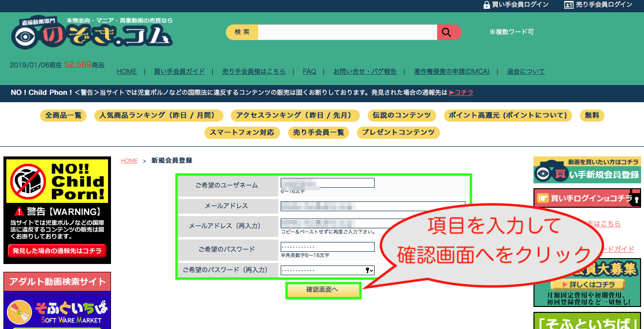Click the ご希望のユーザネーム input field
This screenshot has width=644, height=329.
(327, 183)
